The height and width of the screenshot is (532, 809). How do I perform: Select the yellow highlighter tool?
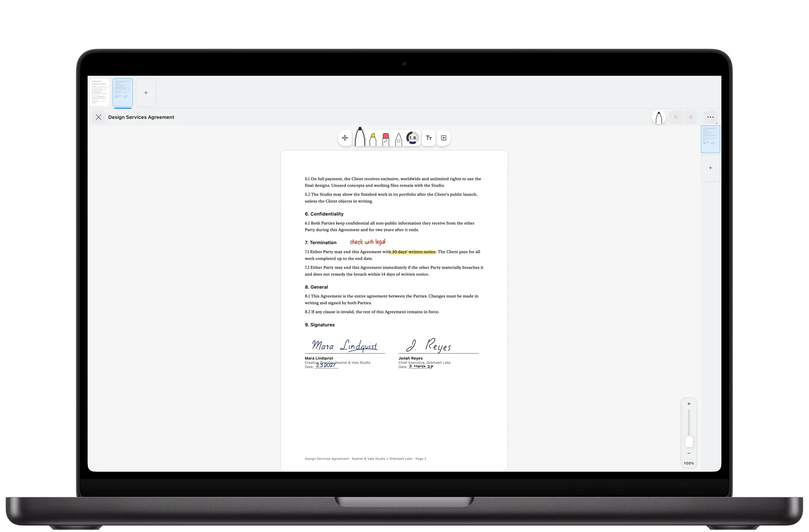[x=373, y=139]
